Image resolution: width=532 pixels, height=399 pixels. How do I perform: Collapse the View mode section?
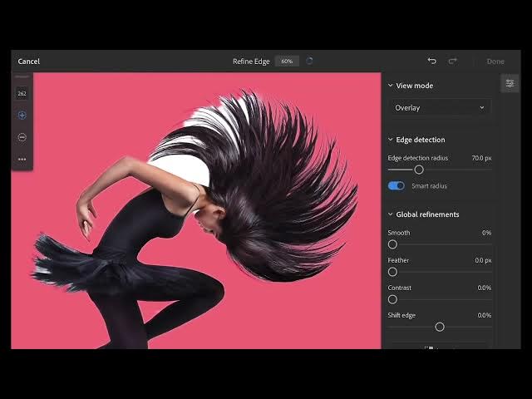point(390,86)
